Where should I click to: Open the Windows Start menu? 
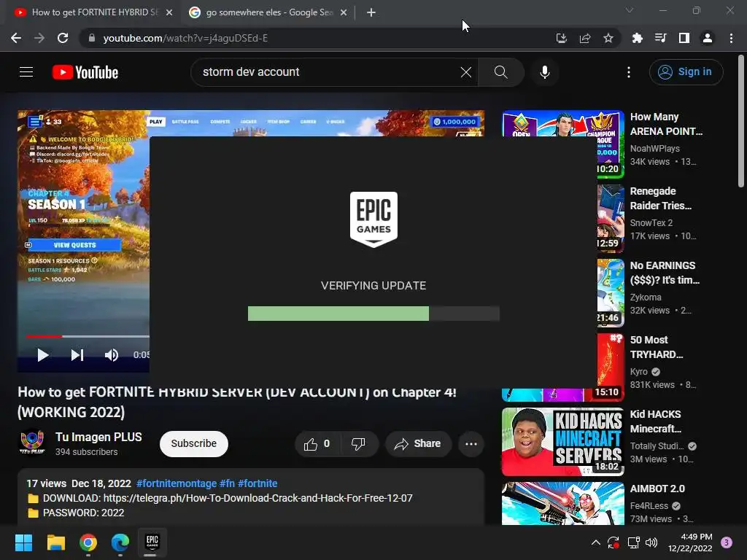tap(23, 542)
